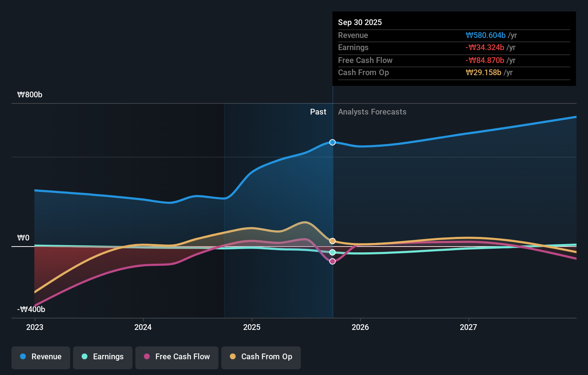Expand the Sep 30 2025 tooltip details
This screenshot has width=588, height=375.
point(360,22)
